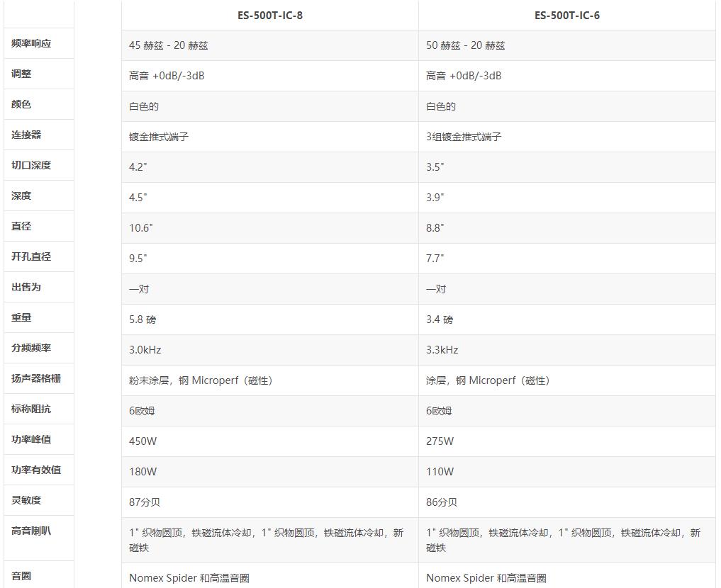Screen dimensions: 721x588
Task: Click the 87分贝 sensitivity cell
Action: click(x=145, y=502)
